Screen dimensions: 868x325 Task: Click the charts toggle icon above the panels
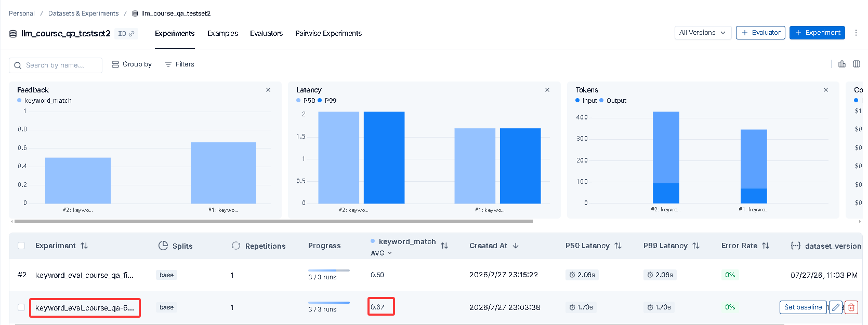[x=842, y=64]
